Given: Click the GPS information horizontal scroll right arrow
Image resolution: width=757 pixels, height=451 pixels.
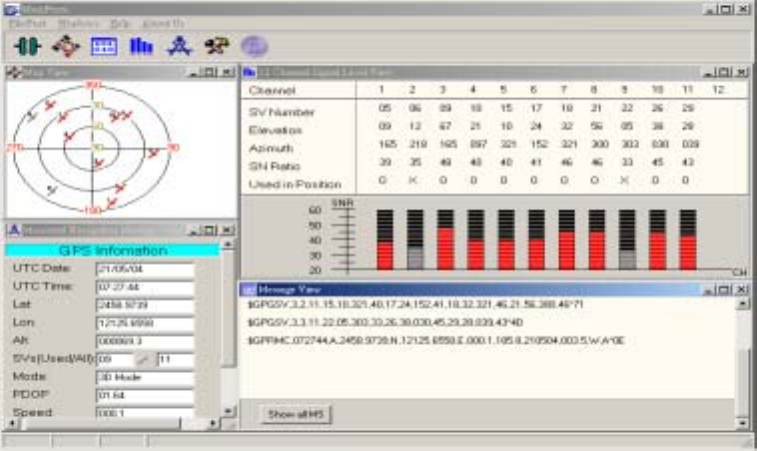Looking at the screenshot, I should click(x=213, y=423).
